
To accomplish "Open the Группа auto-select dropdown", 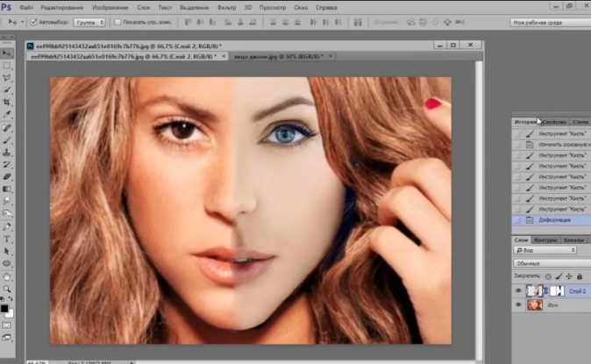I will tap(89, 22).
